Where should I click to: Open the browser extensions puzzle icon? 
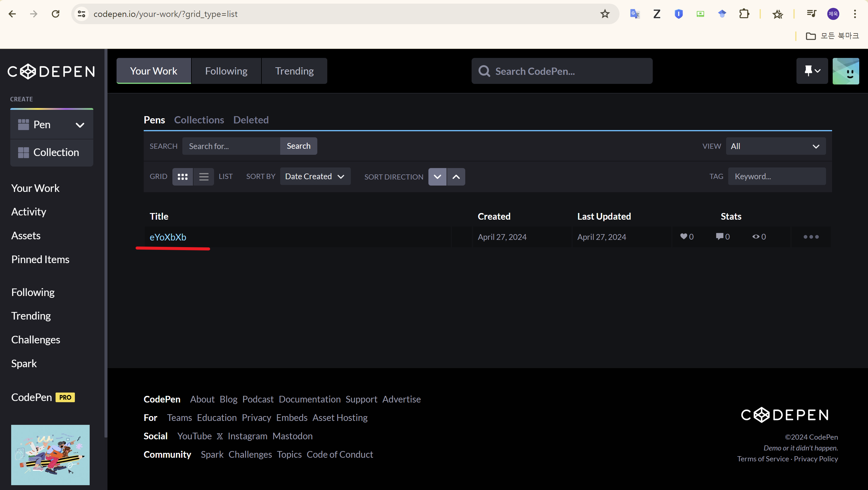tap(744, 14)
